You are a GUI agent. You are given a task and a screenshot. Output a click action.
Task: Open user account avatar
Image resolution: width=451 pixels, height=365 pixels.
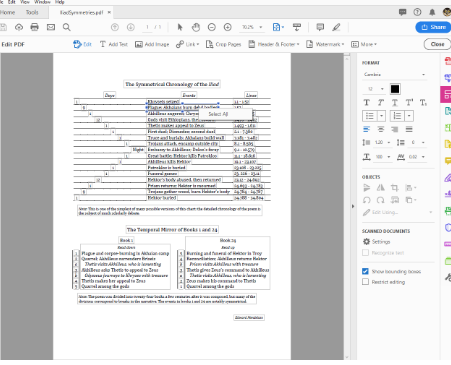(447, 12)
